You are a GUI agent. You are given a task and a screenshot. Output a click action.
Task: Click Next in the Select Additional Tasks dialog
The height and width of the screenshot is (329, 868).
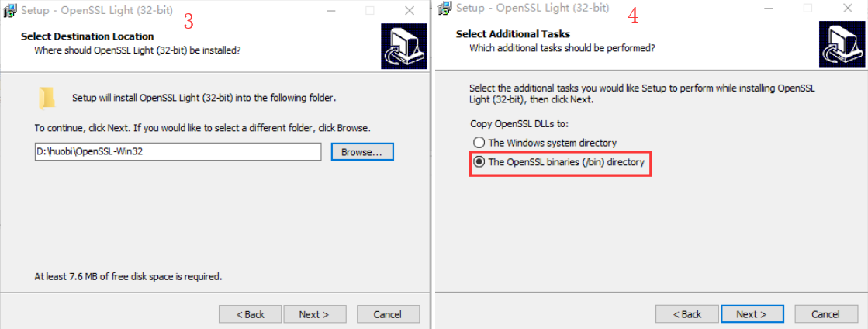[751, 314]
